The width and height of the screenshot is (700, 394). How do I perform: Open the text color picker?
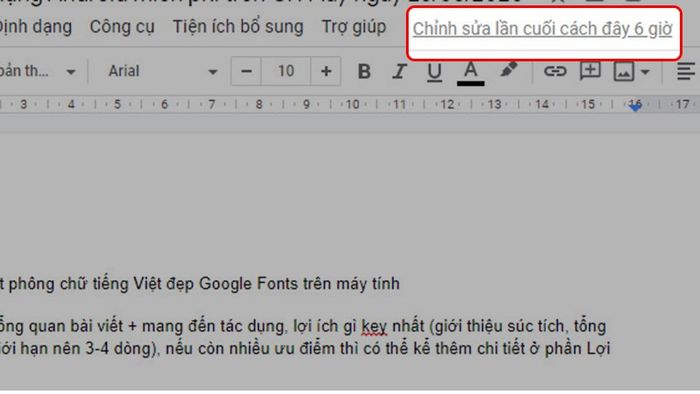pos(471,73)
